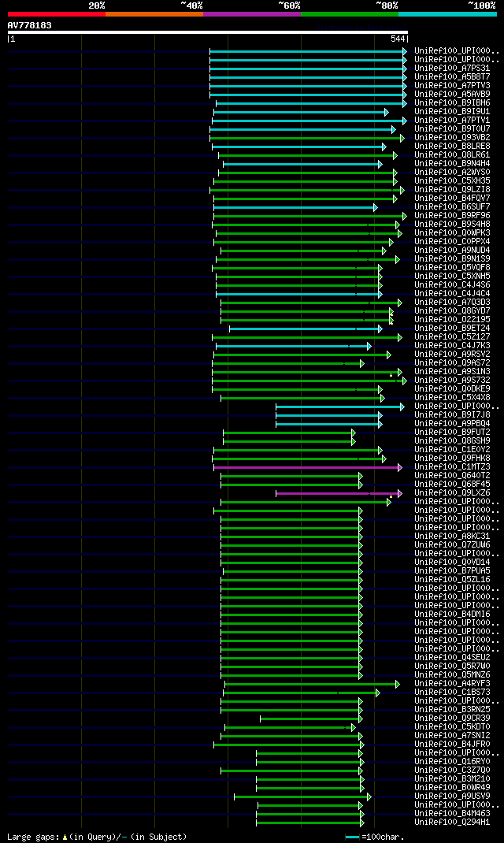The image size is (504, 843).
Task: Select the UniRef100_C5XH35 label
Action: pos(452,180)
